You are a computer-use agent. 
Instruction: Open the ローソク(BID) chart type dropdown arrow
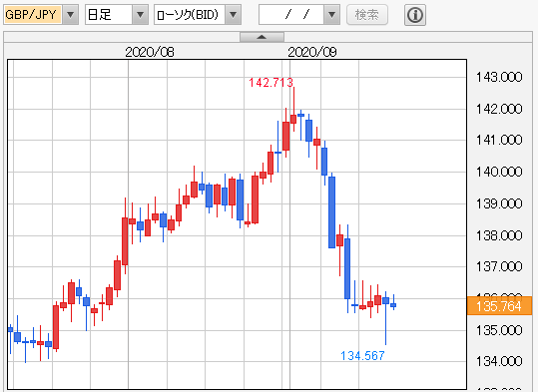233,15
